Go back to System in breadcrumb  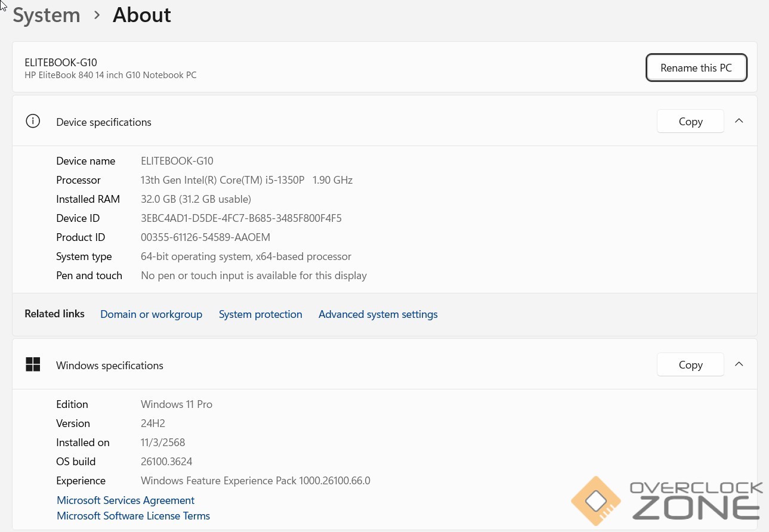[x=47, y=15]
